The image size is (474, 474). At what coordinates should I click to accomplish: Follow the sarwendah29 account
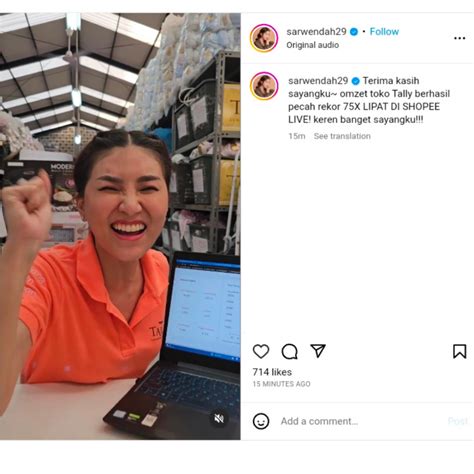tap(384, 32)
